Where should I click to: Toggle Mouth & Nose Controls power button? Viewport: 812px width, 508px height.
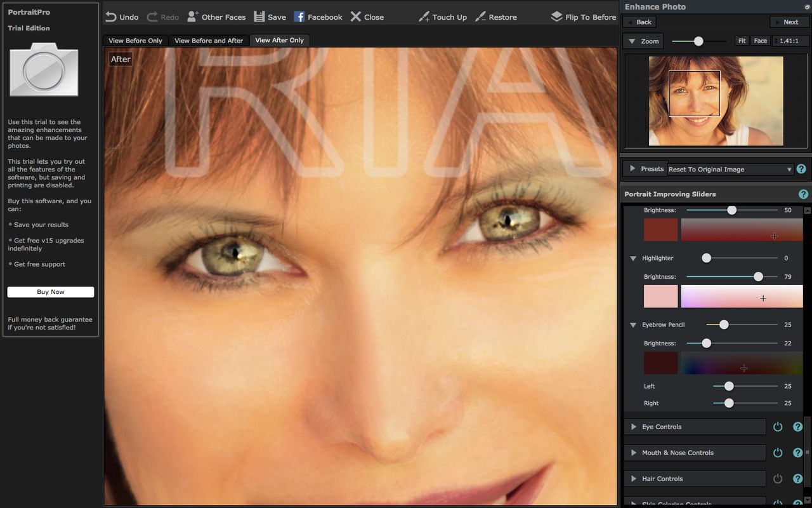pyautogui.click(x=778, y=453)
